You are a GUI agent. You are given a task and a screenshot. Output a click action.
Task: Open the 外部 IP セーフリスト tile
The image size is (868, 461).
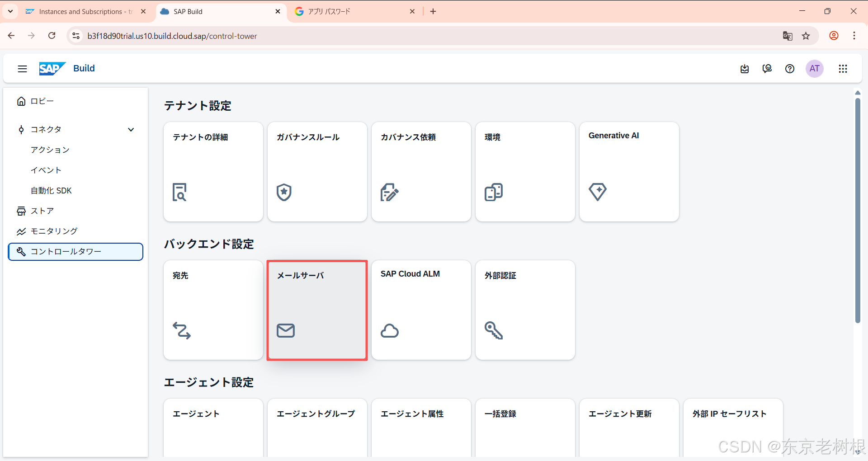pyautogui.click(x=733, y=428)
